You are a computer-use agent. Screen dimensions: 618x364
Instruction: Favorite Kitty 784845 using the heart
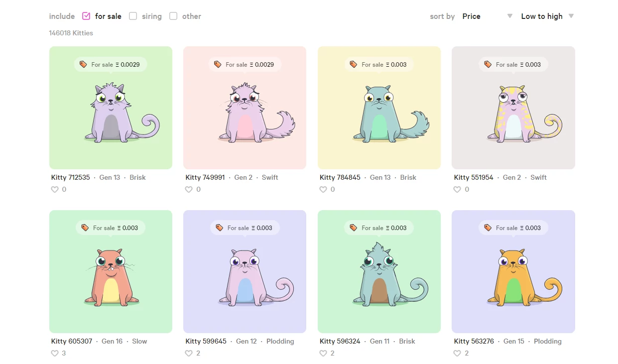click(323, 189)
